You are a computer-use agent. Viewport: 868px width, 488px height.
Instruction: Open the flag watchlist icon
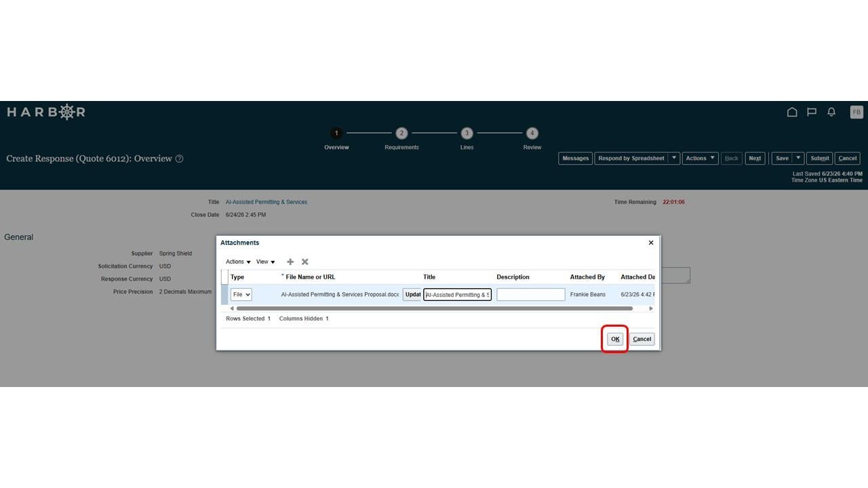pyautogui.click(x=812, y=112)
